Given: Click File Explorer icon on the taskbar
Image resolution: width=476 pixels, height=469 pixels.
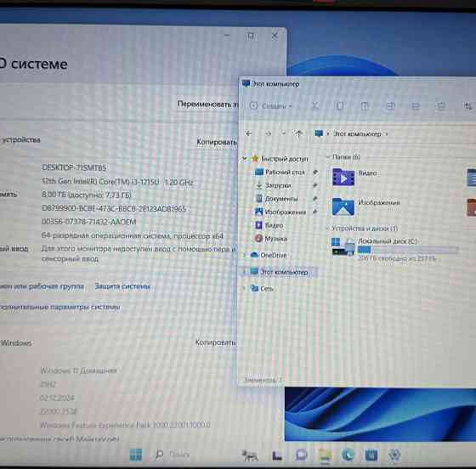Looking at the screenshot, I should pos(325,455).
